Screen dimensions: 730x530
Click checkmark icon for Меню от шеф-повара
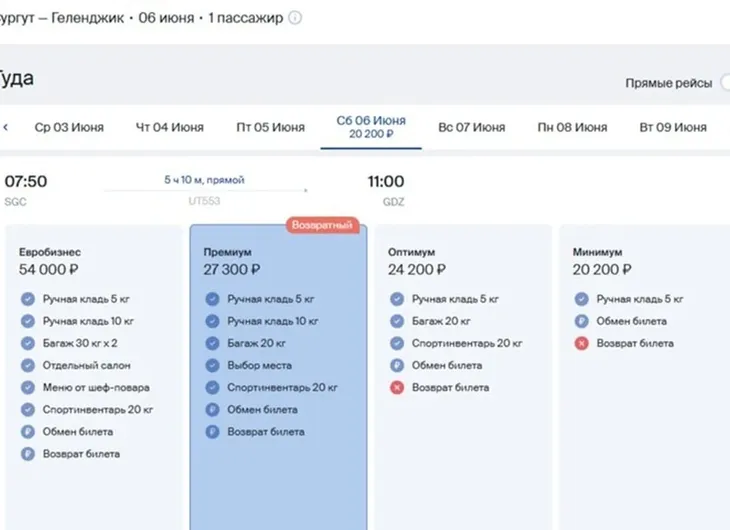click(x=27, y=387)
